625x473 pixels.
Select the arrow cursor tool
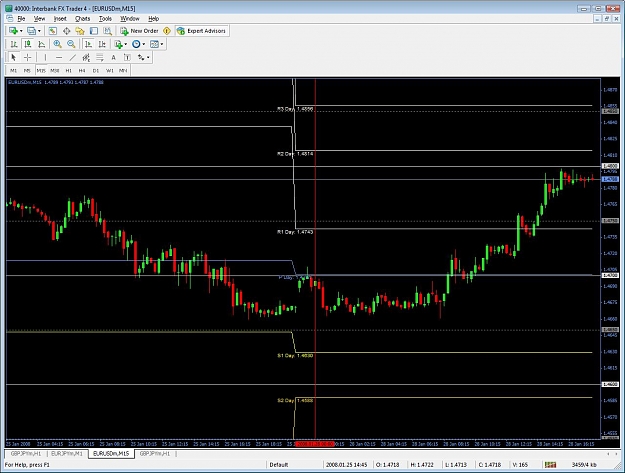pyautogui.click(x=14, y=57)
